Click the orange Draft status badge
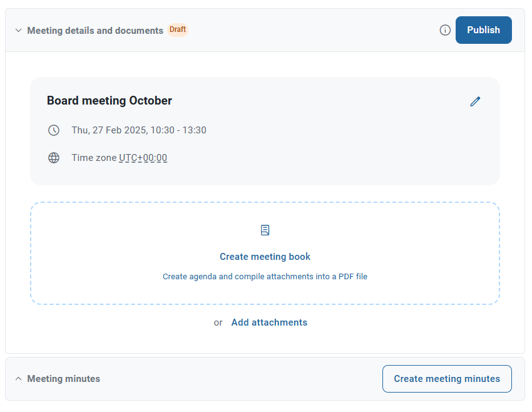The height and width of the screenshot is (412, 532). pos(178,29)
